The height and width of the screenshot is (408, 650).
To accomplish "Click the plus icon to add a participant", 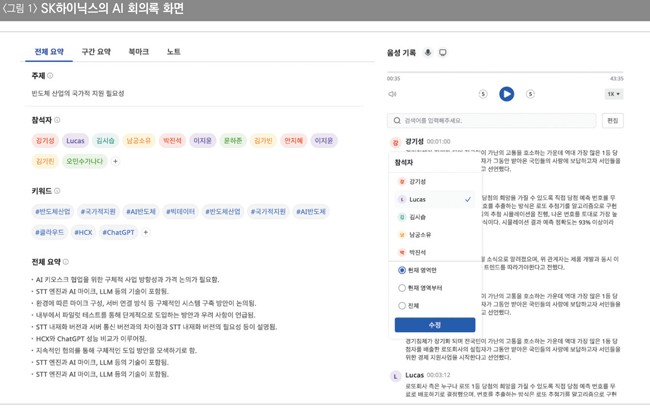I will click(x=115, y=161).
